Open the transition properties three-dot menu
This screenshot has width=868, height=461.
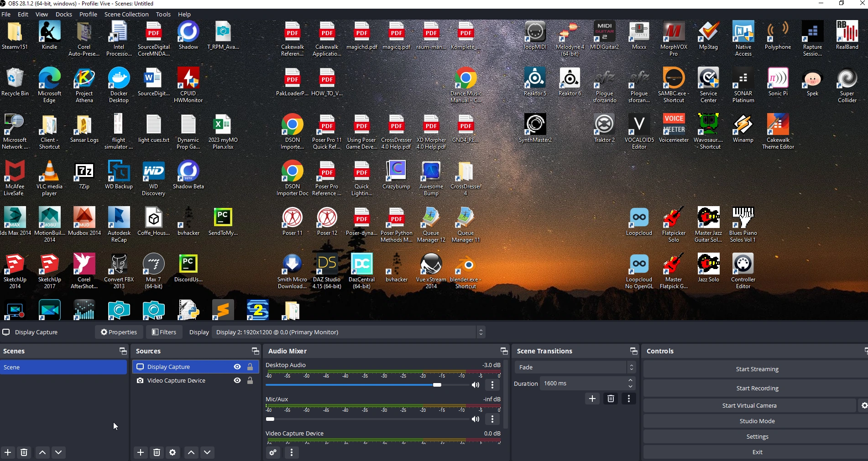coord(629,399)
